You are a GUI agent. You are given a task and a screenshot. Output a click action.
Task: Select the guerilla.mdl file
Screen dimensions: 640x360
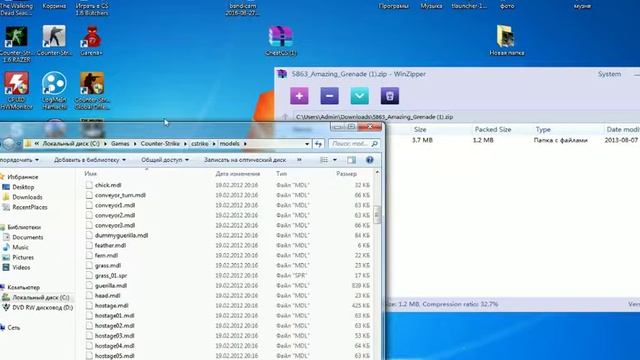(111, 286)
